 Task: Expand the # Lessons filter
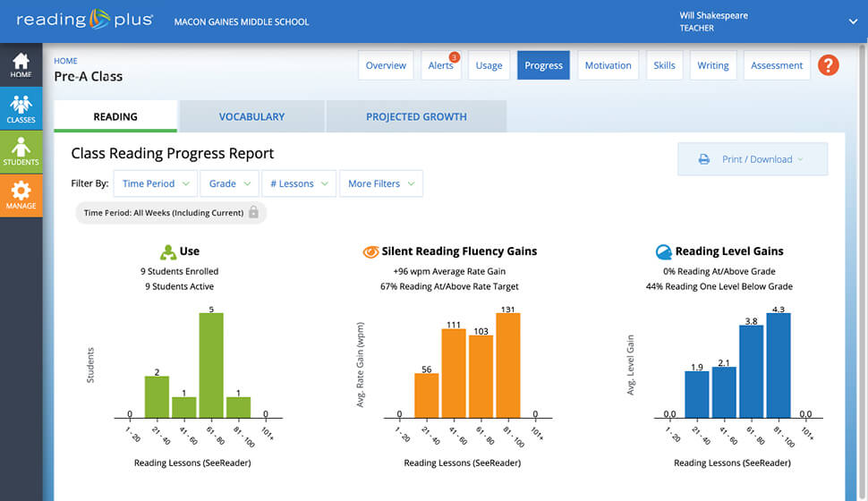pyautogui.click(x=298, y=183)
